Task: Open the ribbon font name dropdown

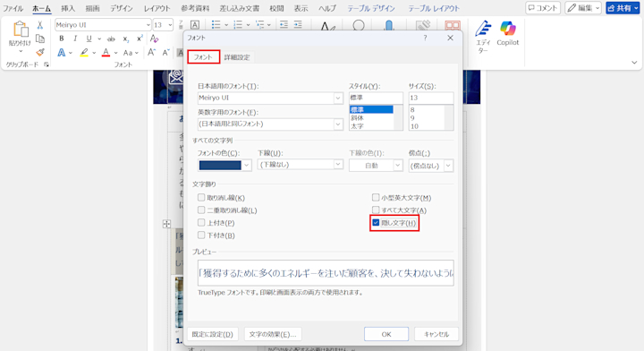Action: pyautogui.click(x=148, y=25)
